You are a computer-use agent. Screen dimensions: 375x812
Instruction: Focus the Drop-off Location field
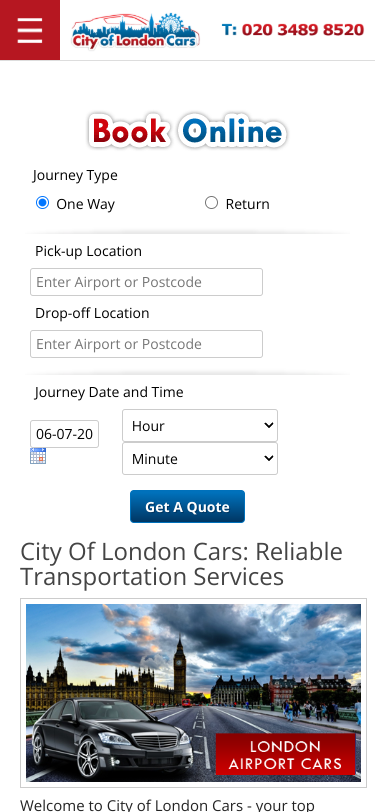[x=146, y=344]
